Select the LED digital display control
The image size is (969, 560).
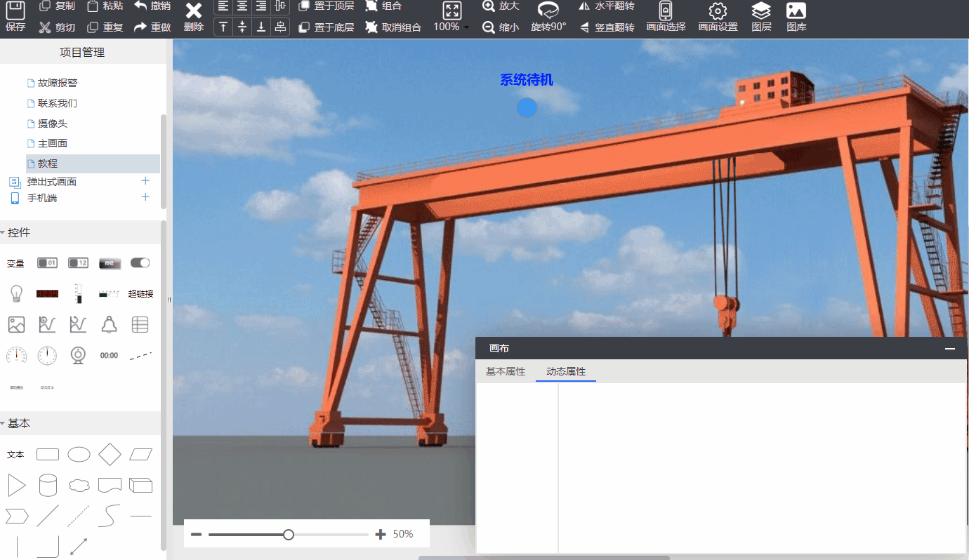tap(47, 293)
